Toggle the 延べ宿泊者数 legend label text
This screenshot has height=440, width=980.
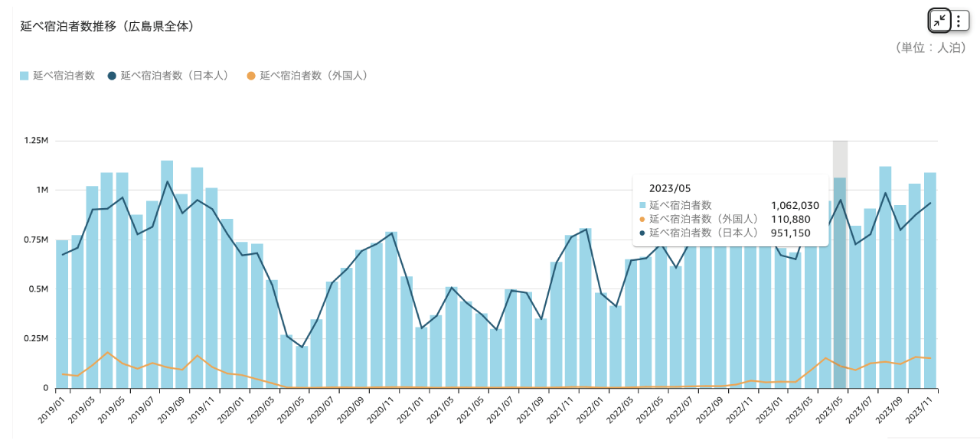pos(64,76)
